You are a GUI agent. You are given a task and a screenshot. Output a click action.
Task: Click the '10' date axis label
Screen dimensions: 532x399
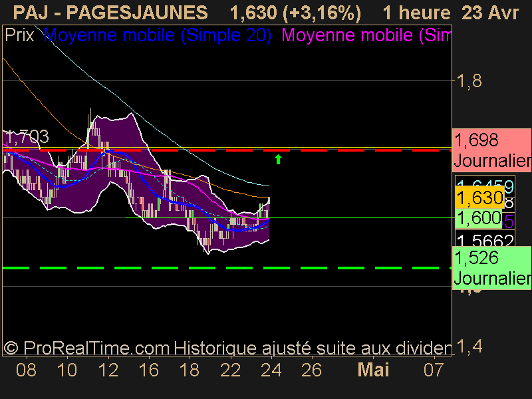point(67,370)
